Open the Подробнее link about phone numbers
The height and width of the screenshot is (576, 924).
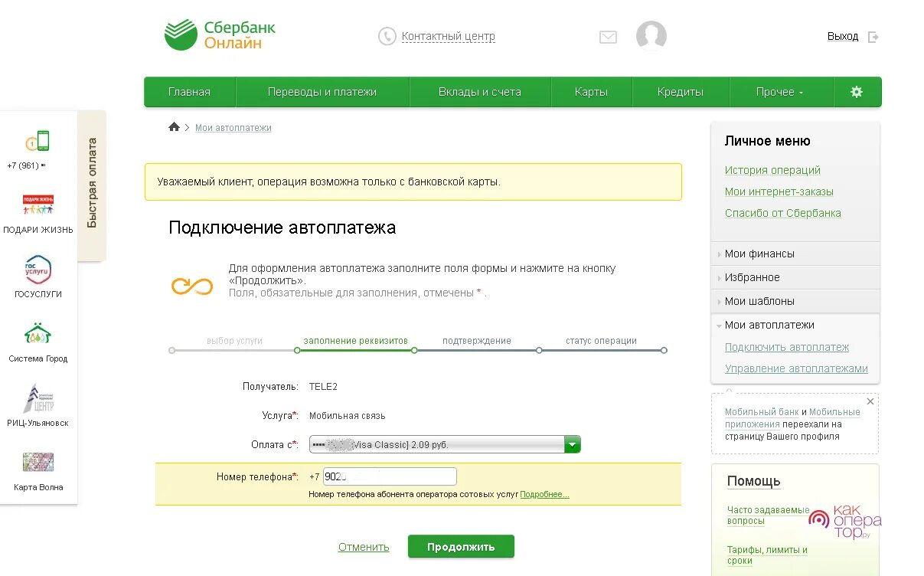(545, 493)
